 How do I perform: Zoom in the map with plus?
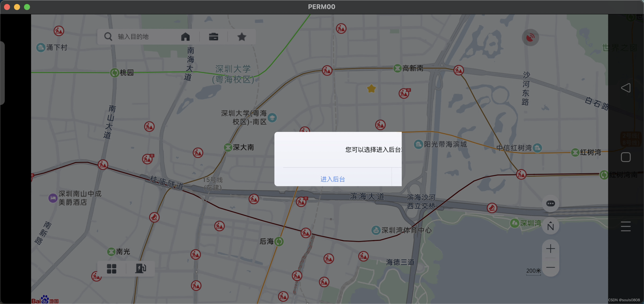pyautogui.click(x=550, y=249)
